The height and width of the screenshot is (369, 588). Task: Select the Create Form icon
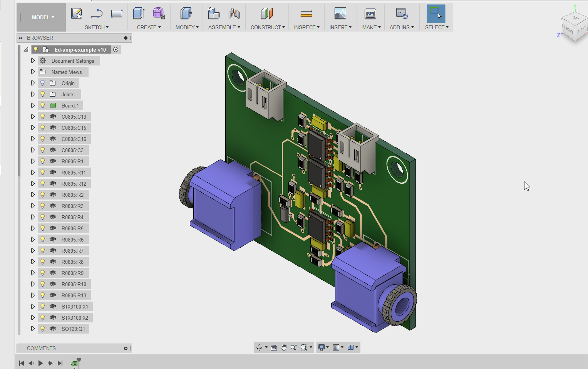[x=159, y=13]
